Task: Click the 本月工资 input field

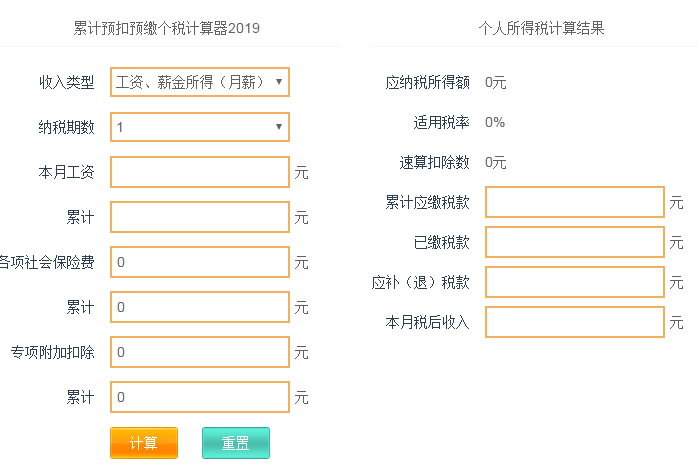Action: tap(200, 172)
